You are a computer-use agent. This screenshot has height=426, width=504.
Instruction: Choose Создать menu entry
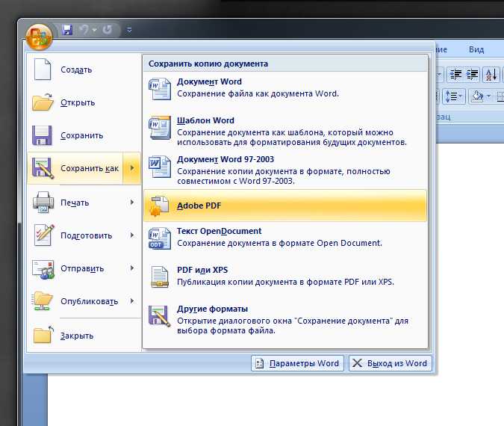click(84, 70)
